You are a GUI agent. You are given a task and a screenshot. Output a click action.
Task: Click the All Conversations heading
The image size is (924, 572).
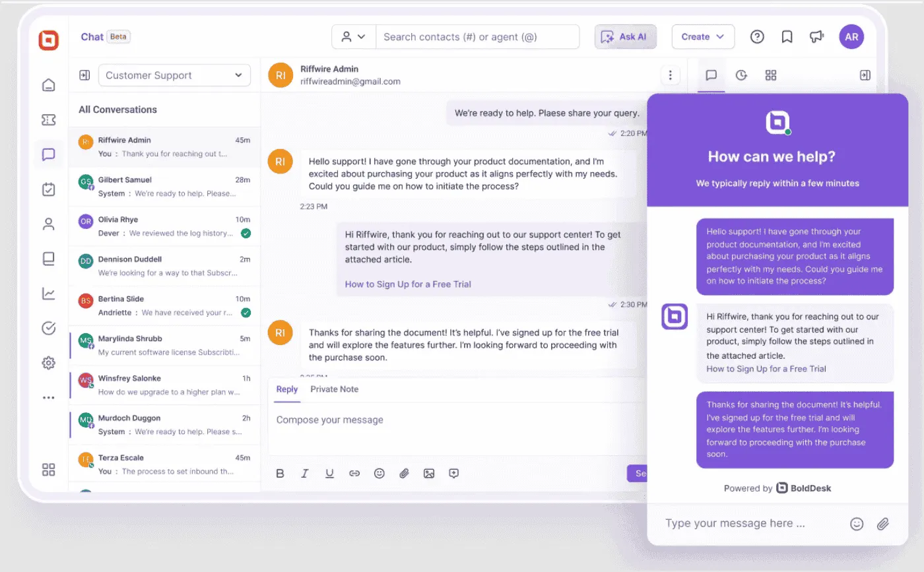pyautogui.click(x=117, y=110)
